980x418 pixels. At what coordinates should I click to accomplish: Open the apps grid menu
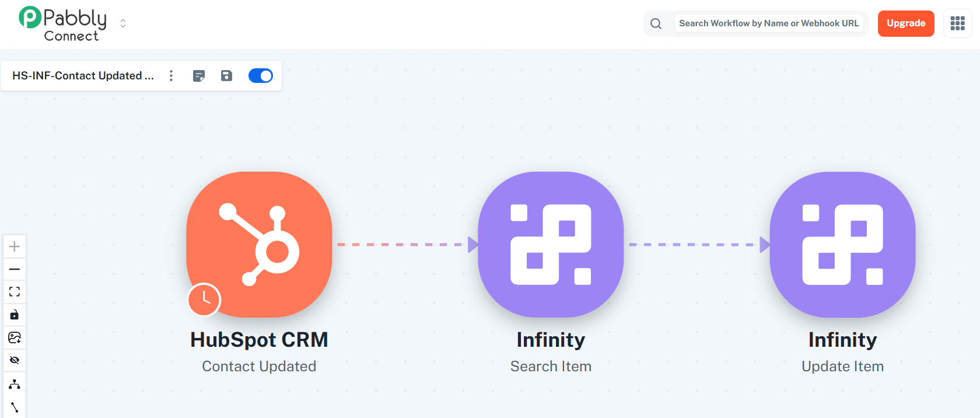click(957, 23)
